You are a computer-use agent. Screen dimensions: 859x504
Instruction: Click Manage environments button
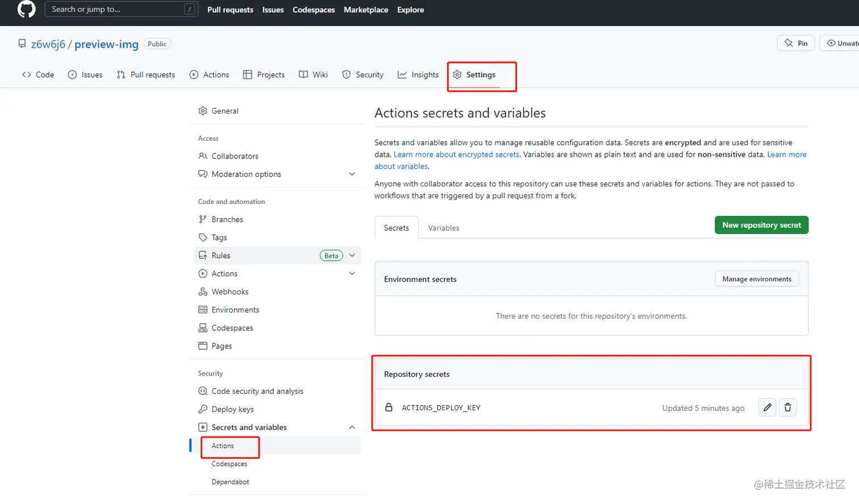click(x=757, y=279)
